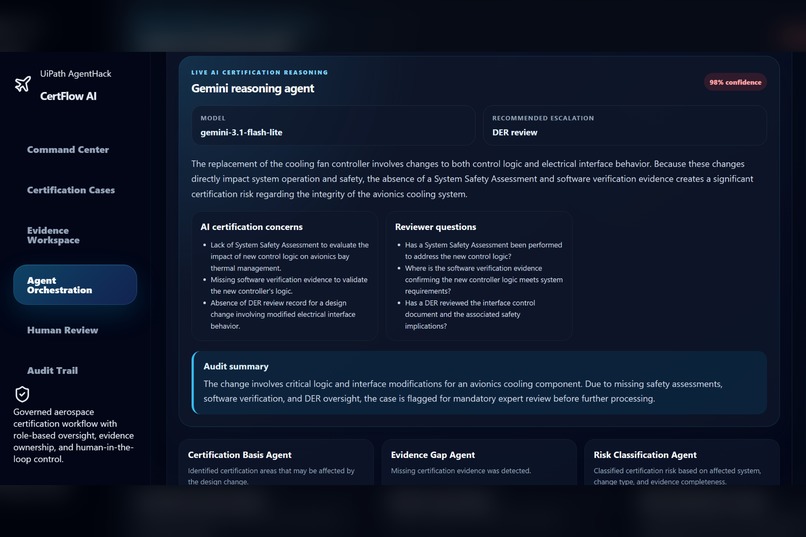Select the Agent Orchestration nav item

coord(75,285)
